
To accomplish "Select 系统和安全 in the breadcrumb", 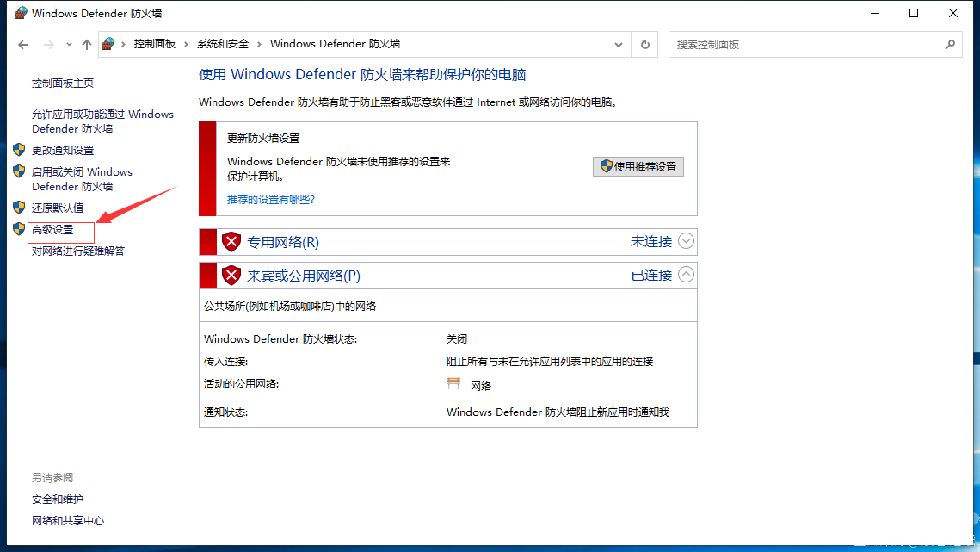I will (x=223, y=44).
